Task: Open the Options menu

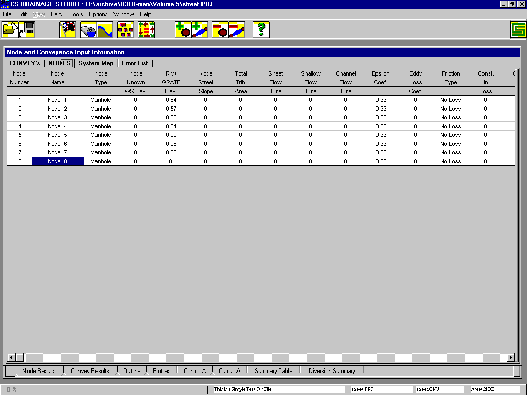Action: coord(97,14)
